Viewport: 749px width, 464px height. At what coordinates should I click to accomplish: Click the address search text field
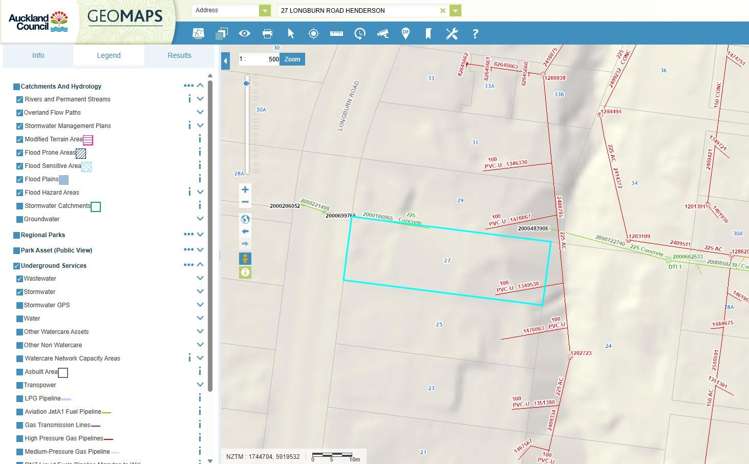click(x=359, y=10)
